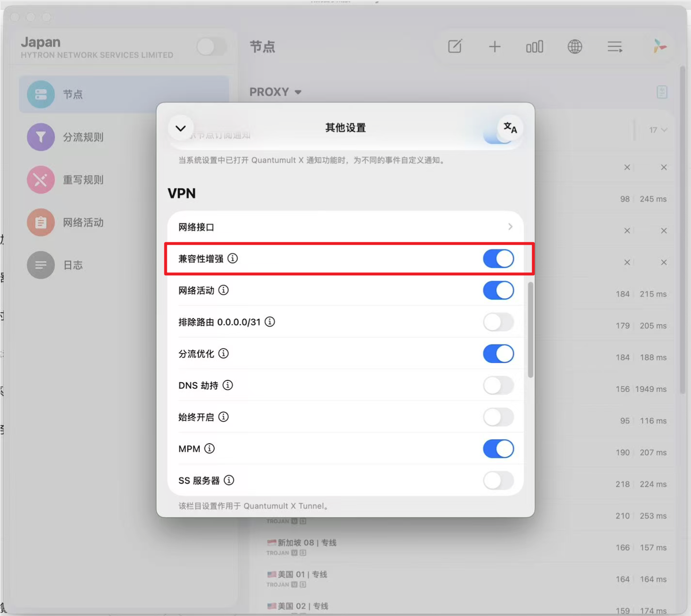Select 节点 in the sidebar
691x616 pixels.
pos(124,94)
